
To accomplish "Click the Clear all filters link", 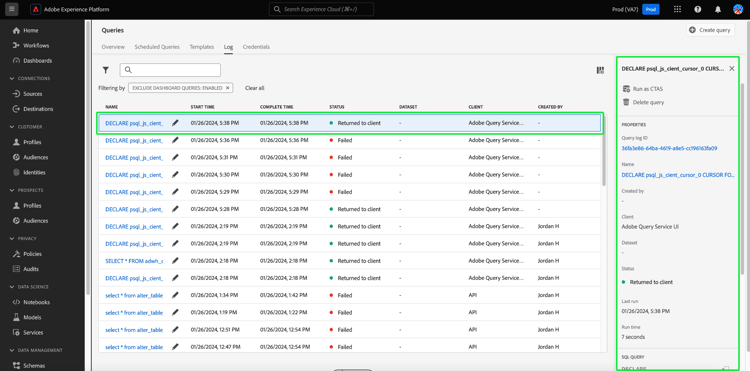I will [254, 88].
